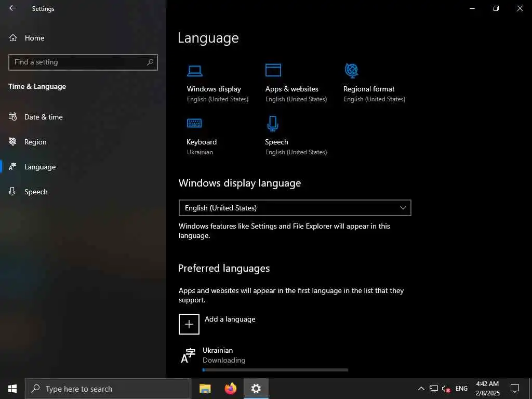Click the search magnifier in Find a setting
532x399 pixels.
150,62
